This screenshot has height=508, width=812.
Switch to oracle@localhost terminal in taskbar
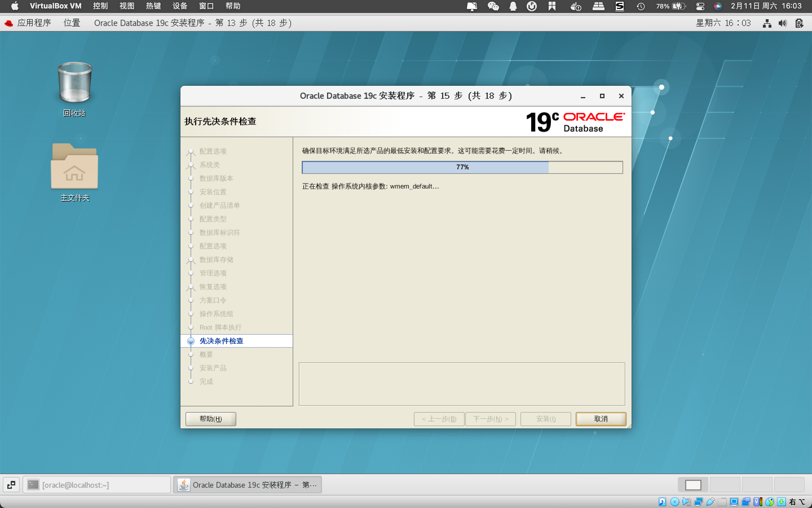click(x=97, y=485)
